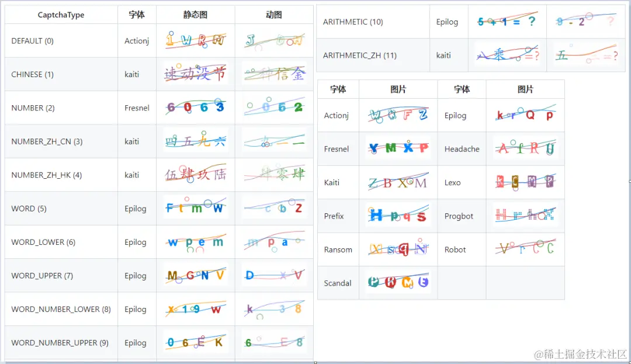Click the Headache font sample image

[x=525, y=148]
